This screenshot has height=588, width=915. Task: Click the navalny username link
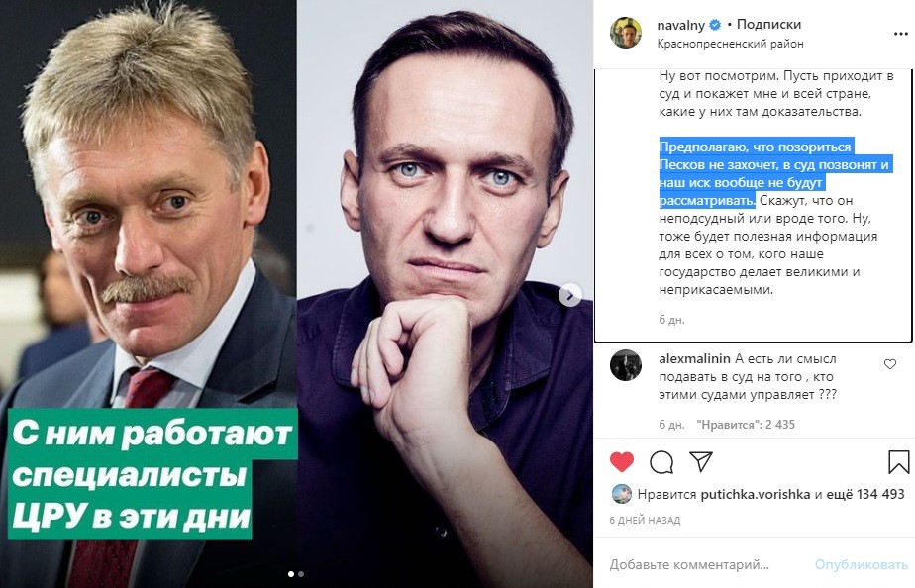pyautogui.click(x=681, y=25)
